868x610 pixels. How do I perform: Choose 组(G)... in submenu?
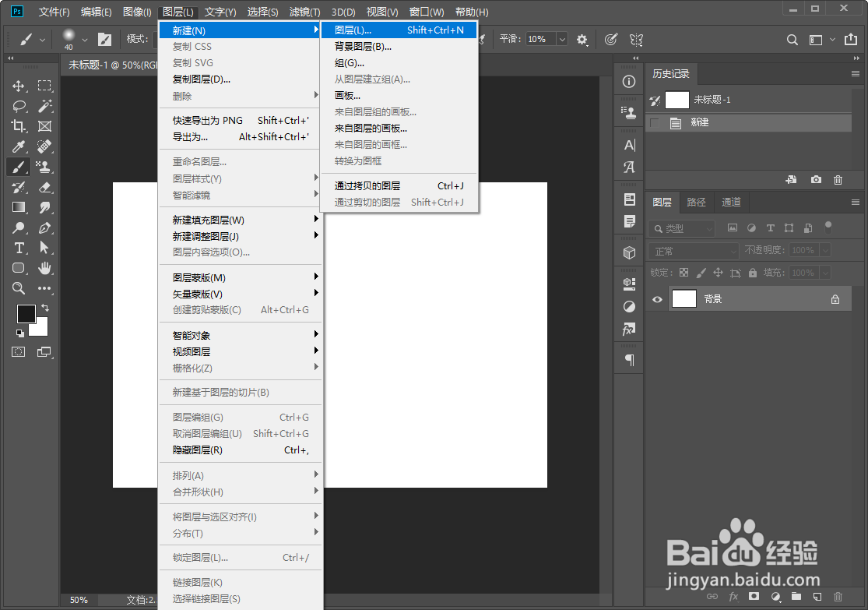[x=399, y=62]
